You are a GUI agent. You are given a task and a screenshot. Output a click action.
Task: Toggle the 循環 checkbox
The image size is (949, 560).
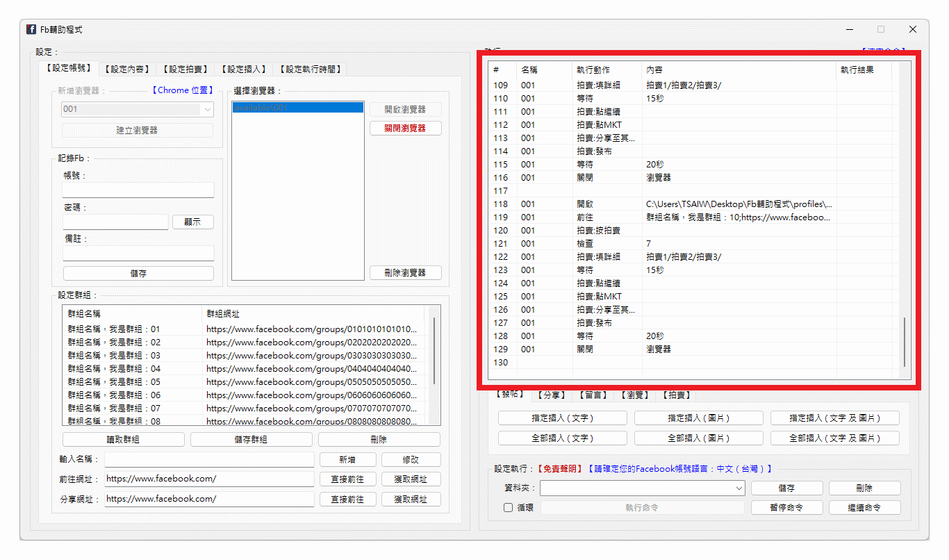pos(509,508)
